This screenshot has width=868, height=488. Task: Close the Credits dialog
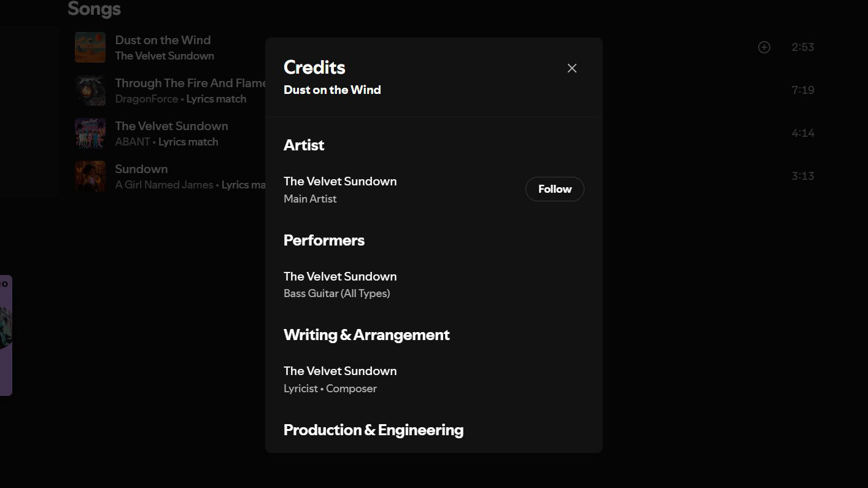(572, 68)
